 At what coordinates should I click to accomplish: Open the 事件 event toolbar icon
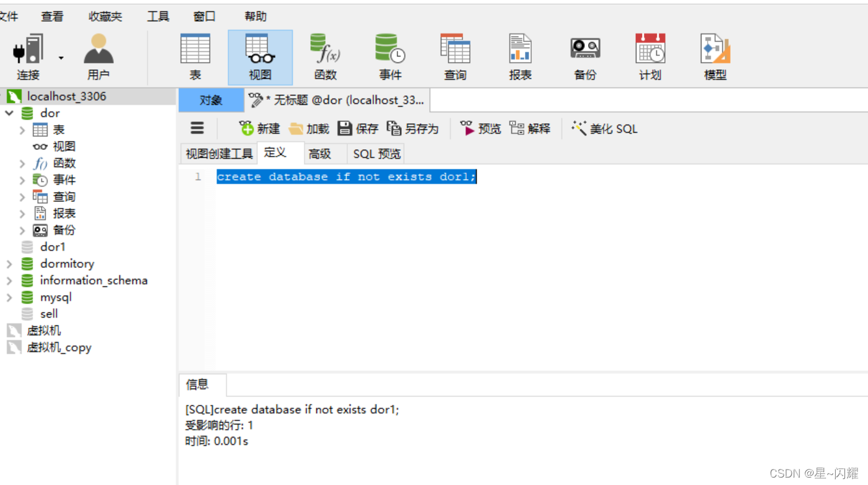tap(390, 58)
